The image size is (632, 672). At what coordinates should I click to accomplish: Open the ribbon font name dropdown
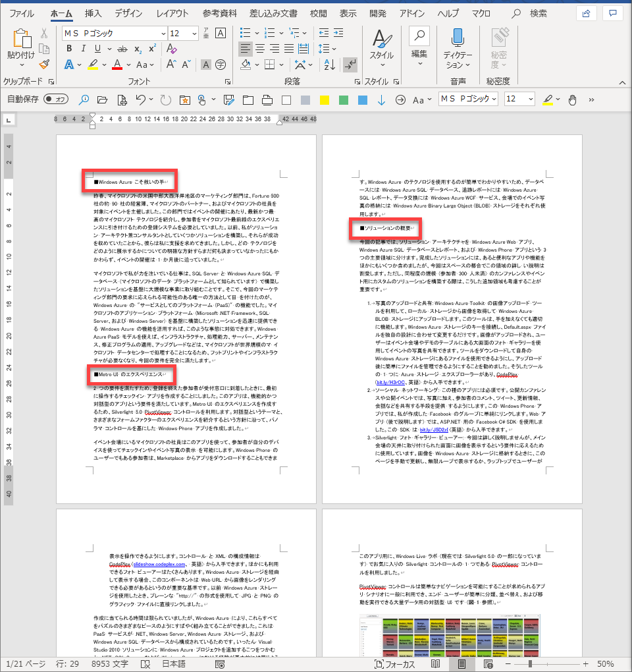(x=162, y=33)
